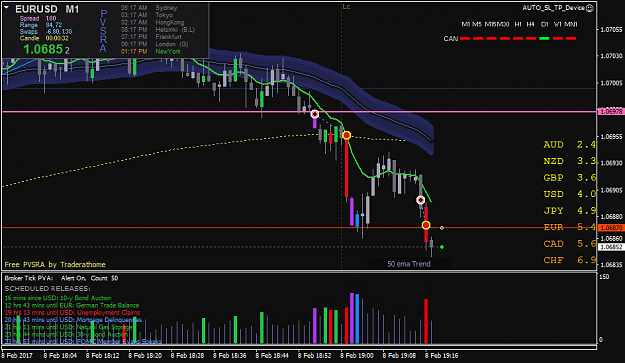Click the red M1 dash in the CAN row
Screen dimensions: 625x363
coord(465,39)
